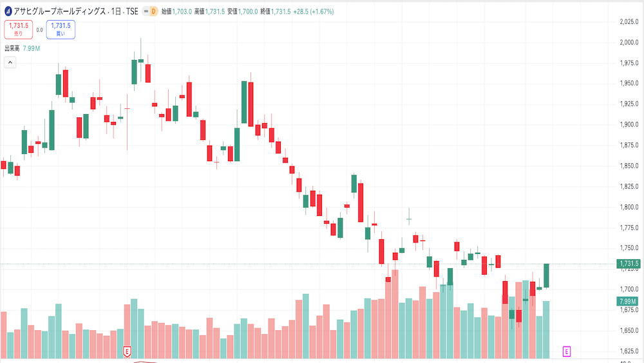The width and height of the screenshot is (644, 363).
Task: Click the gray market status pill icon
Action: 146,11
